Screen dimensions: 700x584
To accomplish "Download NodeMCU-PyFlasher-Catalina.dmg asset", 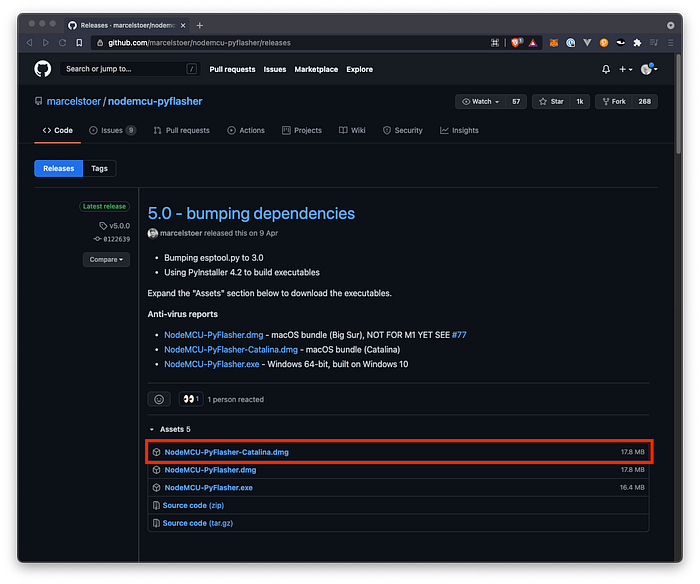I will coord(226,452).
